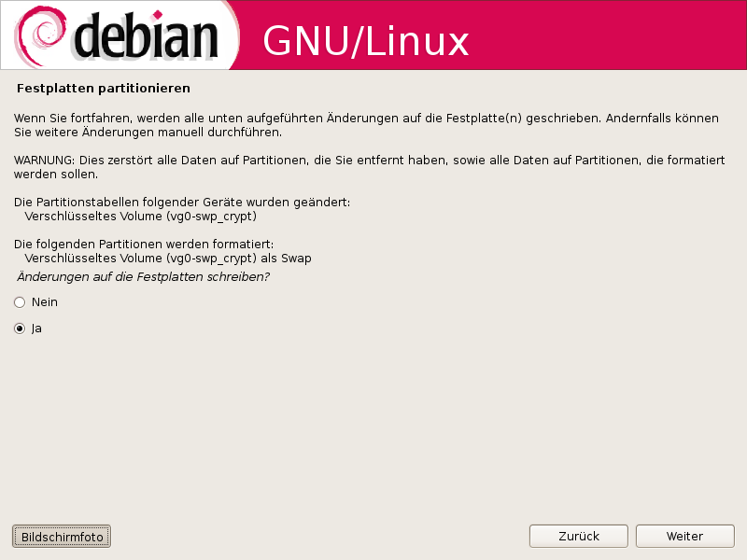Click the Festplatten partitionieren heading

[104, 89]
